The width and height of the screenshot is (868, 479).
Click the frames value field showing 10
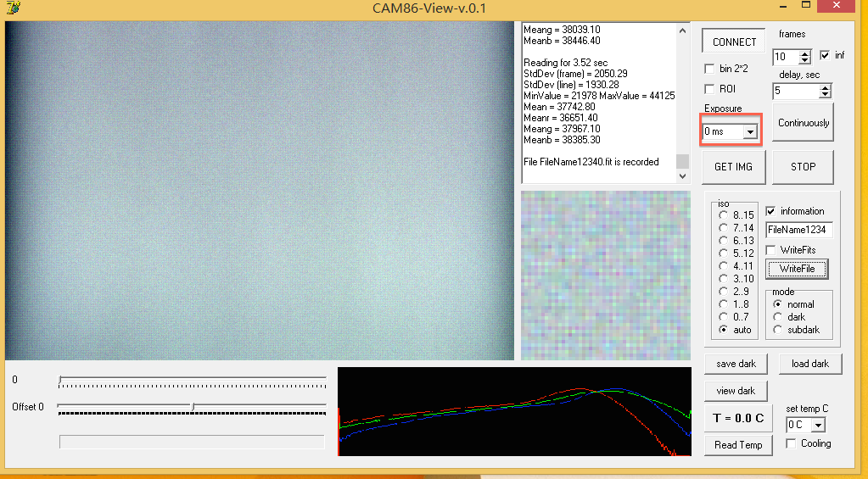click(786, 57)
